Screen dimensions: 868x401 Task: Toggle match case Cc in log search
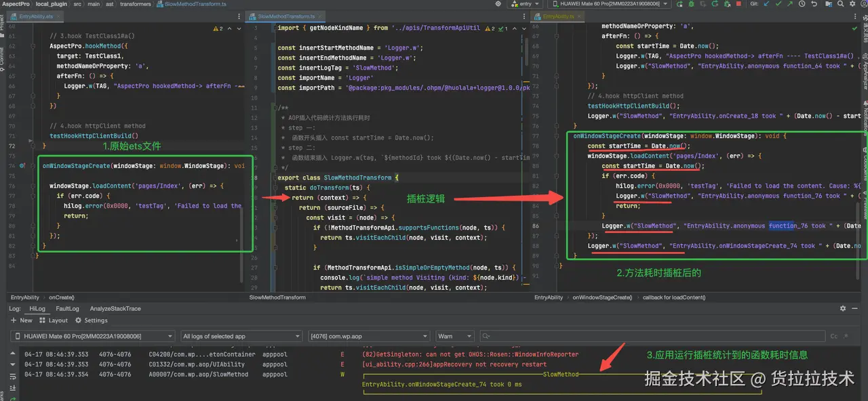[x=834, y=336]
